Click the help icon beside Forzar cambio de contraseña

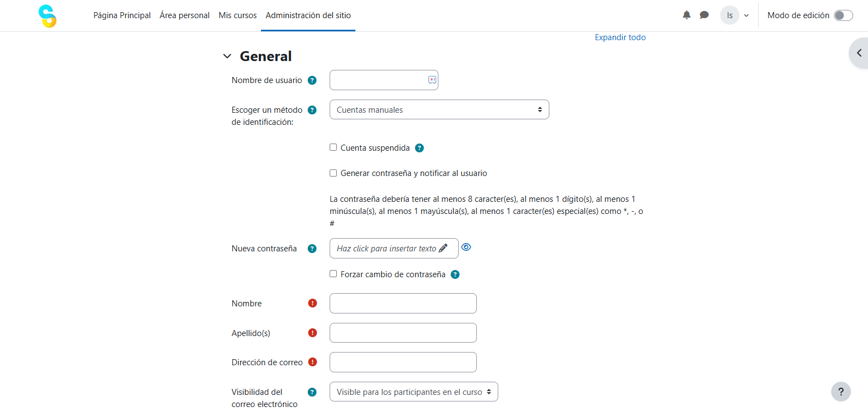click(x=455, y=274)
